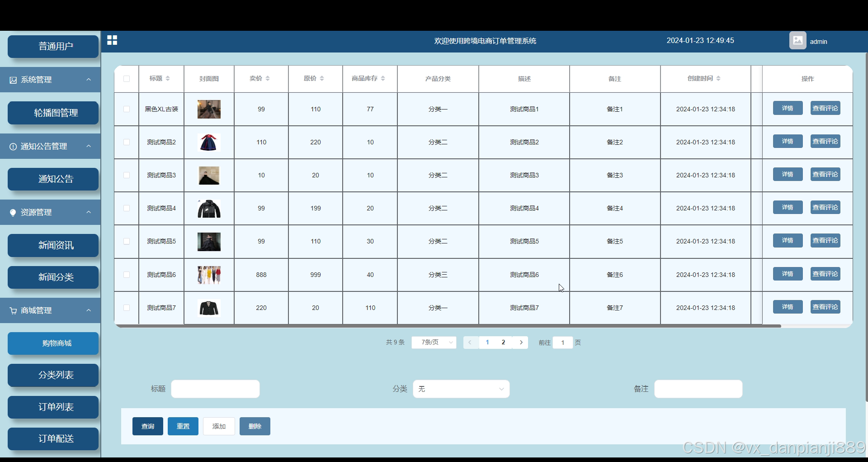Open 分类列表 sidebar item
This screenshot has height=462, width=868.
[53, 375]
